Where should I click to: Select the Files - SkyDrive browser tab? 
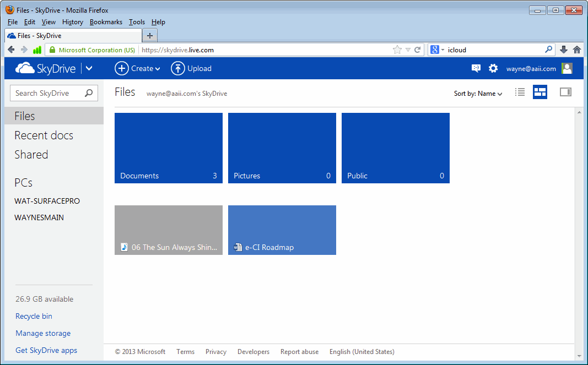pyautogui.click(x=73, y=36)
